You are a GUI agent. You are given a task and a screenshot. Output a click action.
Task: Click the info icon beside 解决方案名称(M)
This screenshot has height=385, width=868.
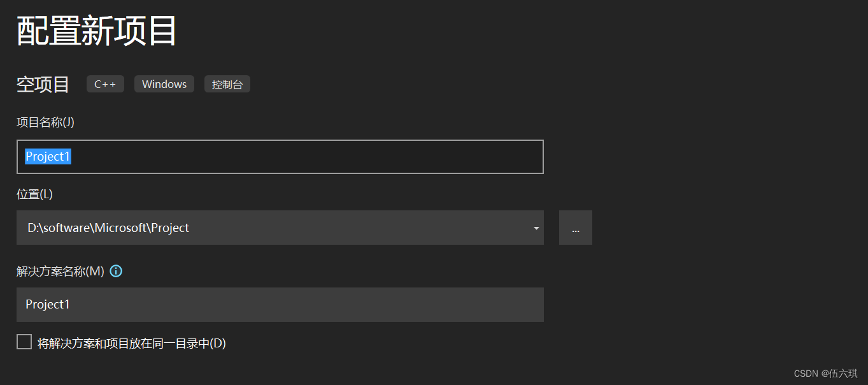click(x=116, y=271)
